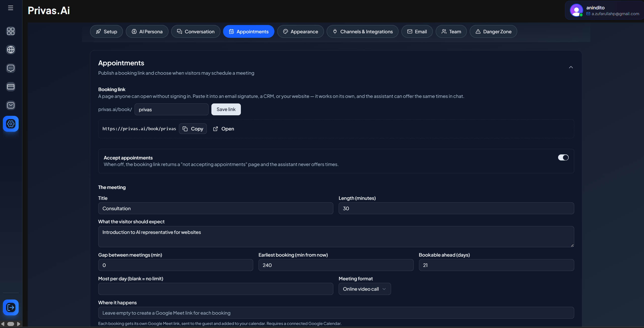
Task: Click the Bookable ahead (days) field
Action: [496, 265]
